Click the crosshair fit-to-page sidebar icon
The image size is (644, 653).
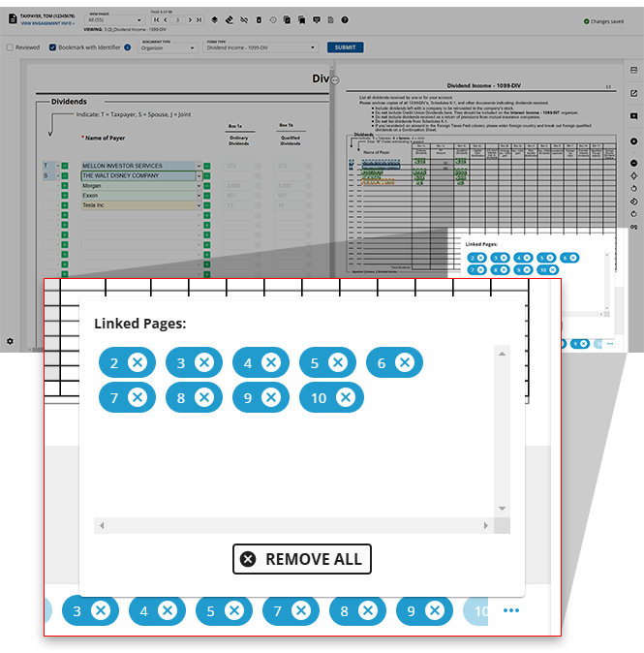633,175
